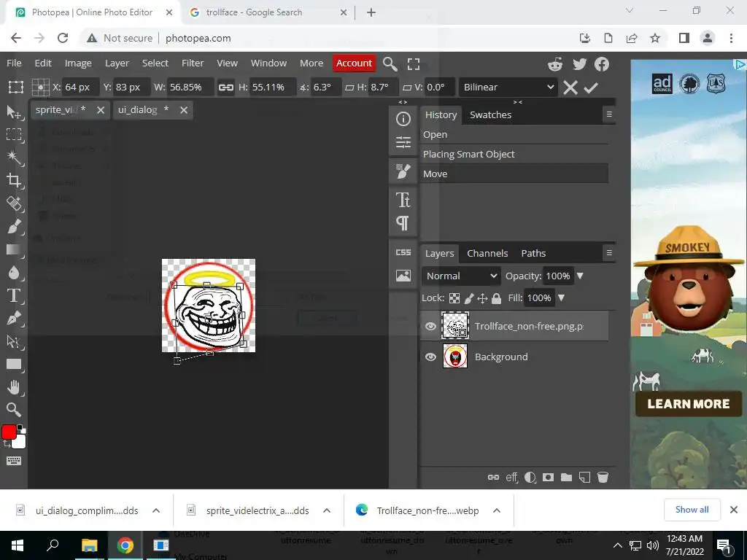Select the Placing Smart Object history state
Screen dimensions: 747x560
[x=514, y=155]
